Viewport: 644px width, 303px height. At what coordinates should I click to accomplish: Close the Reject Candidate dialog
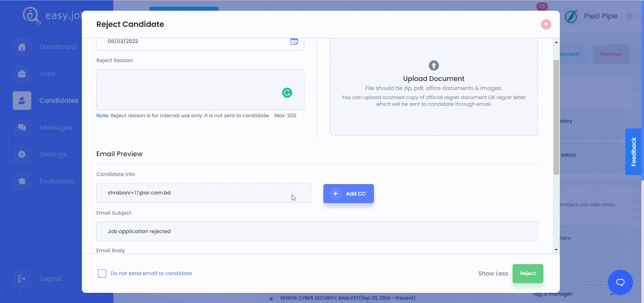click(546, 24)
